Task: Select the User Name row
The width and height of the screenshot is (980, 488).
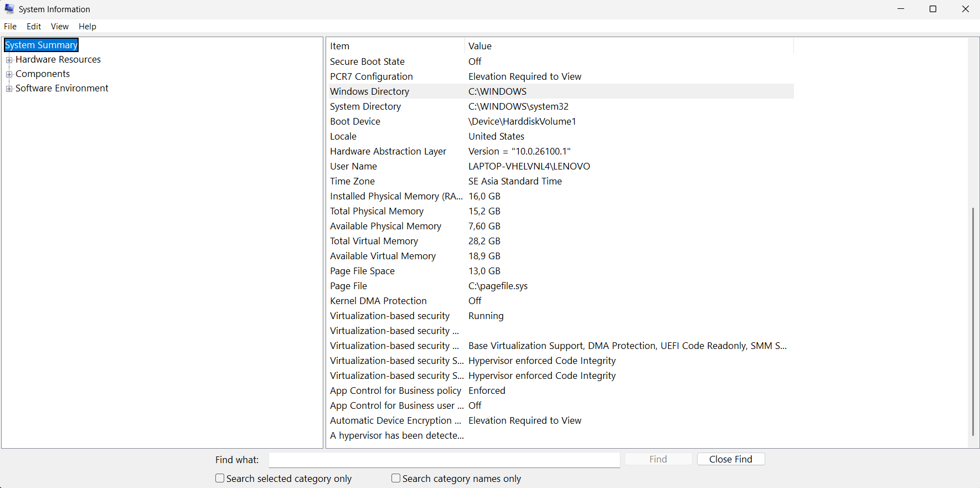Action: point(560,166)
